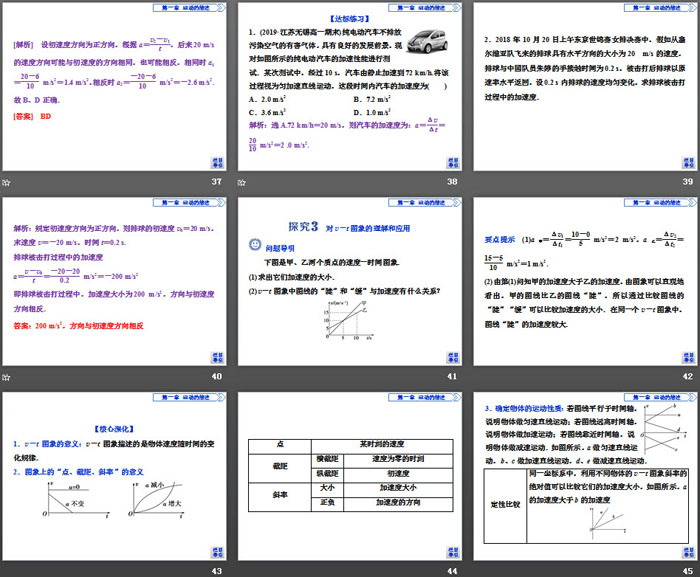
Task: Click the animation star icon under slide 38
Action: (x=241, y=182)
